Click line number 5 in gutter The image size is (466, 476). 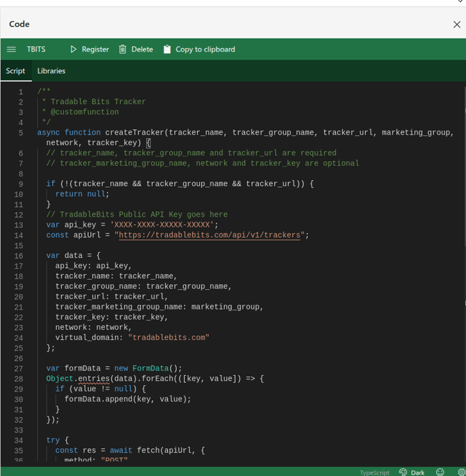click(20, 133)
